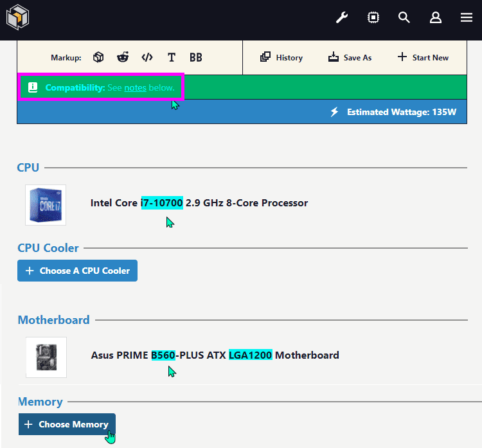Select plain text T markup icon

tap(172, 57)
